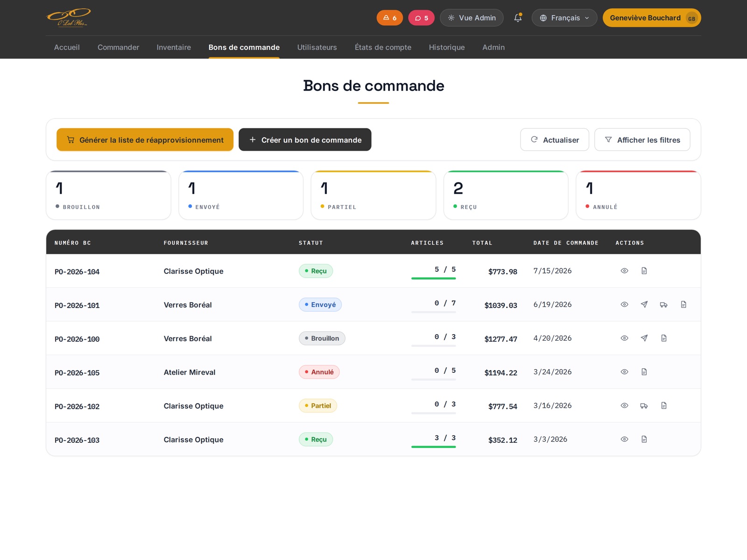
Task: Click progress bar of PO-2026-101 articles
Action: click(433, 312)
